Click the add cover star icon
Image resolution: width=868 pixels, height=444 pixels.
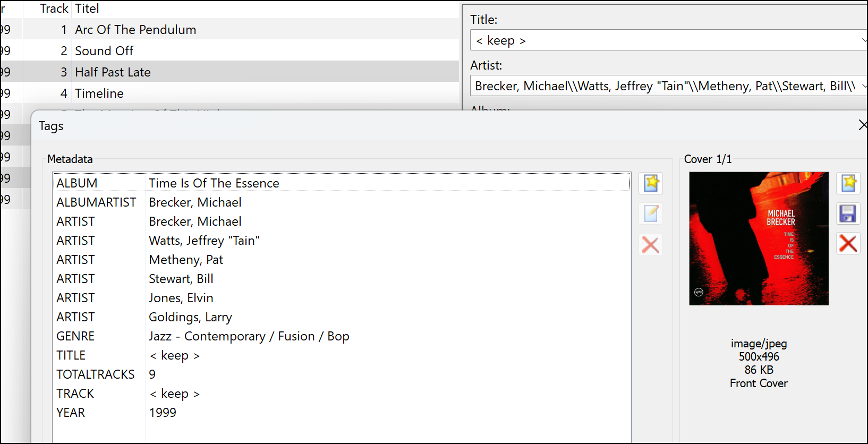pos(848,183)
